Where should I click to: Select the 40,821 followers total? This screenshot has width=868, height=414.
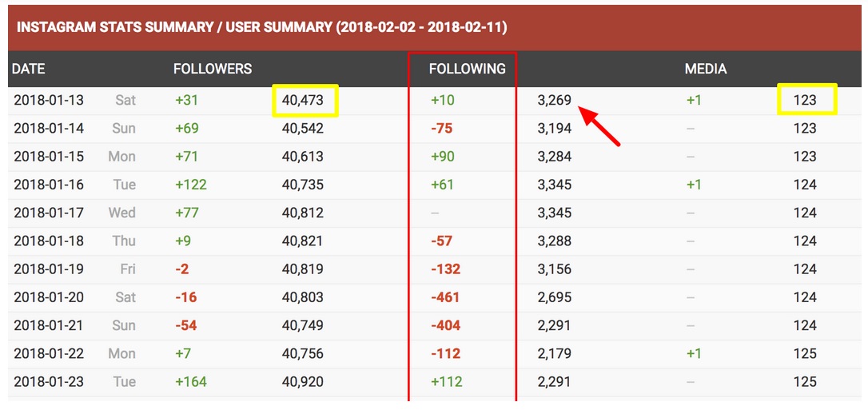[302, 241]
